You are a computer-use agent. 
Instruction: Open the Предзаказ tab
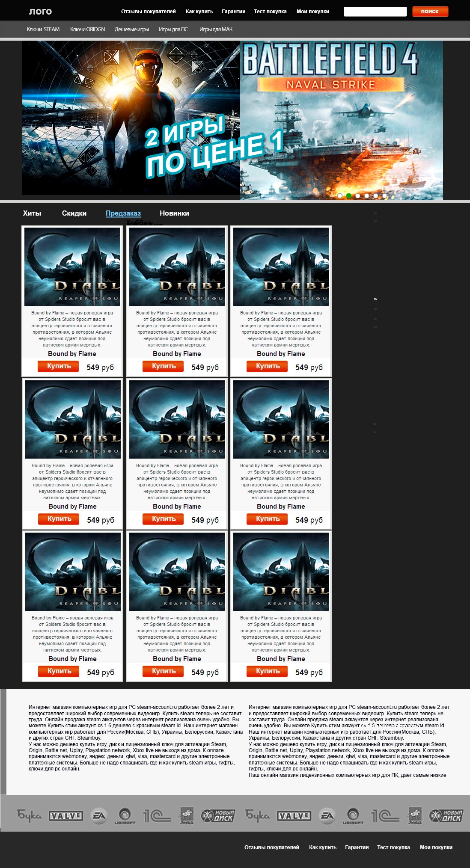coord(123,213)
